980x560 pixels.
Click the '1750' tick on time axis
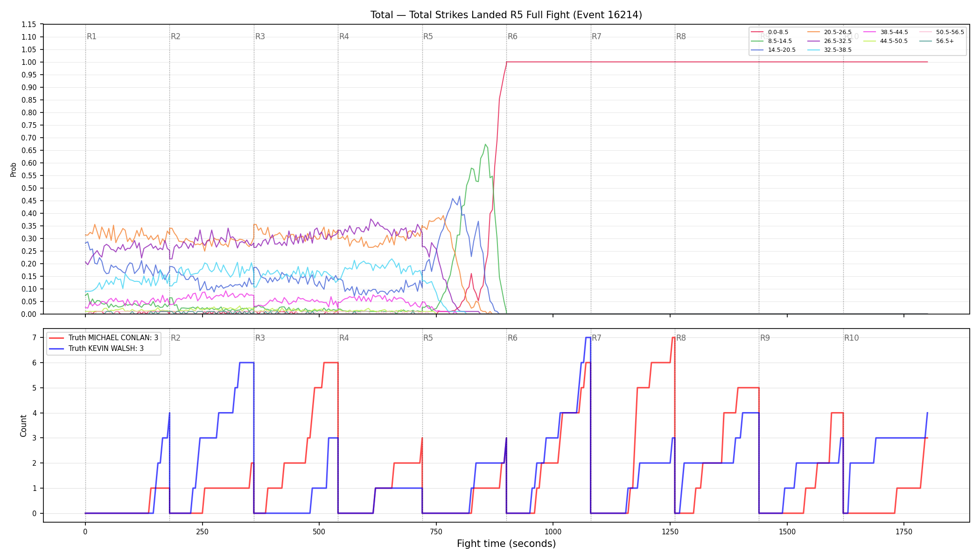(904, 532)
